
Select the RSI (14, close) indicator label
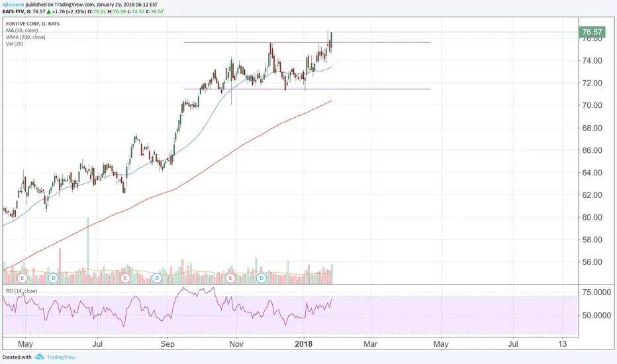point(21,291)
